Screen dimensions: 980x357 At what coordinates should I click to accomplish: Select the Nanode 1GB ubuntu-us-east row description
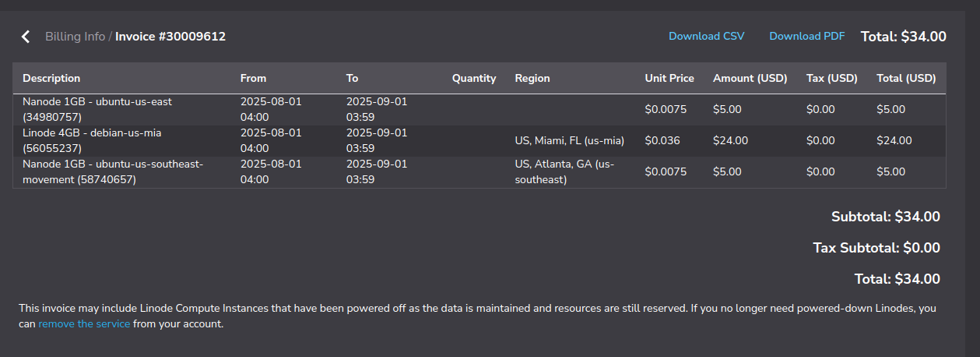click(x=97, y=109)
